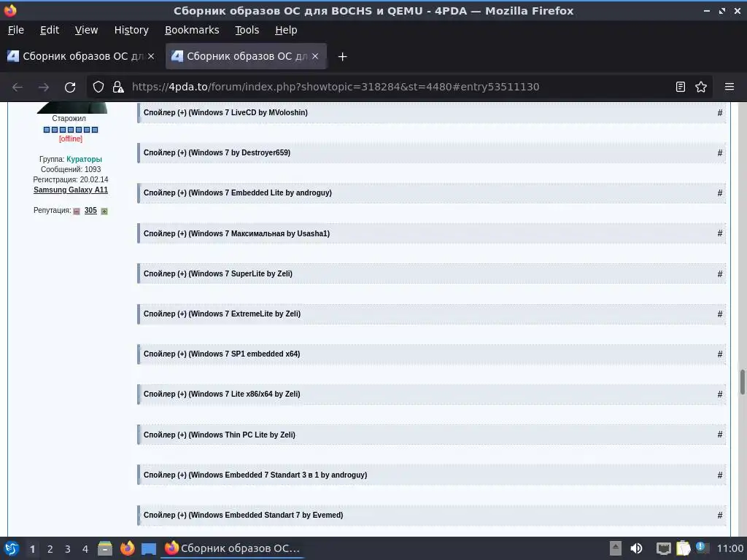Go back with the back arrow
This screenshot has width=747, height=560.
pyautogui.click(x=18, y=87)
